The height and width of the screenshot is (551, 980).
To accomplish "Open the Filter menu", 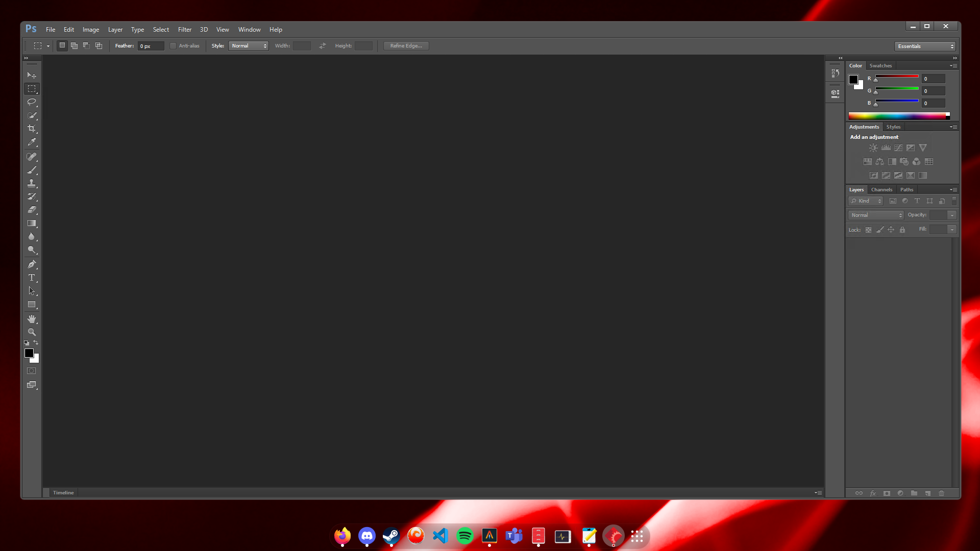I will [x=185, y=29].
